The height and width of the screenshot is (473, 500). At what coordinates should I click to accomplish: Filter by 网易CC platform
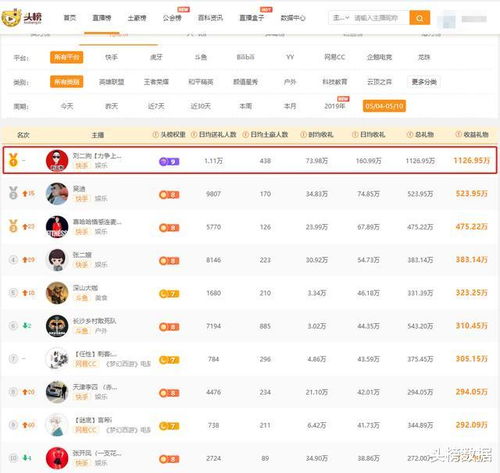coord(335,57)
